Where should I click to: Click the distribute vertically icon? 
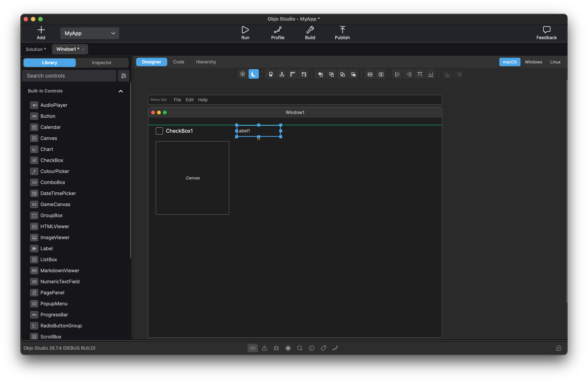click(x=459, y=74)
